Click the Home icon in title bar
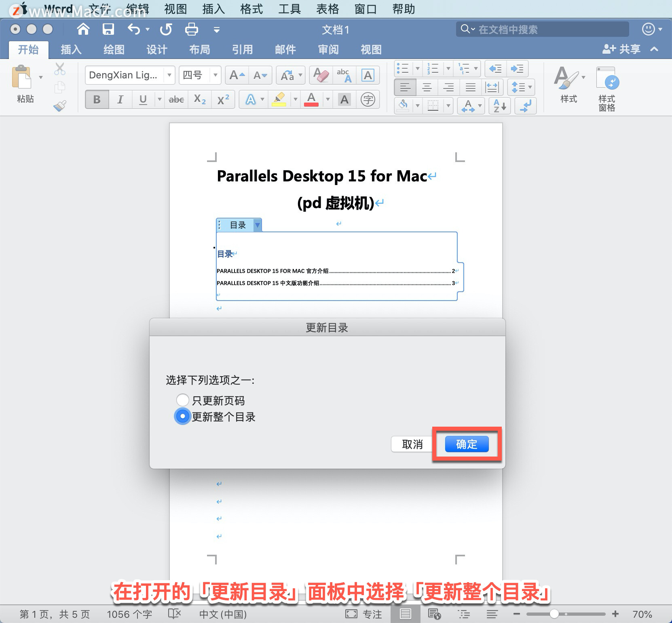Screen dimensions: 672x623 pyautogui.click(x=83, y=29)
